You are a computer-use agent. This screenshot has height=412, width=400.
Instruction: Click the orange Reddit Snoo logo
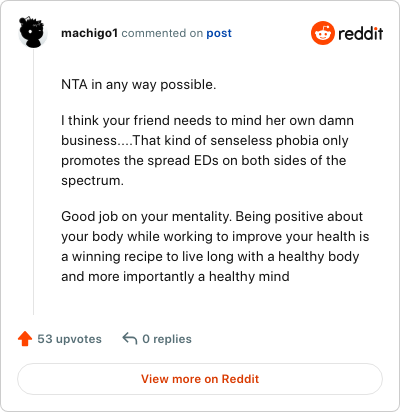click(323, 33)
